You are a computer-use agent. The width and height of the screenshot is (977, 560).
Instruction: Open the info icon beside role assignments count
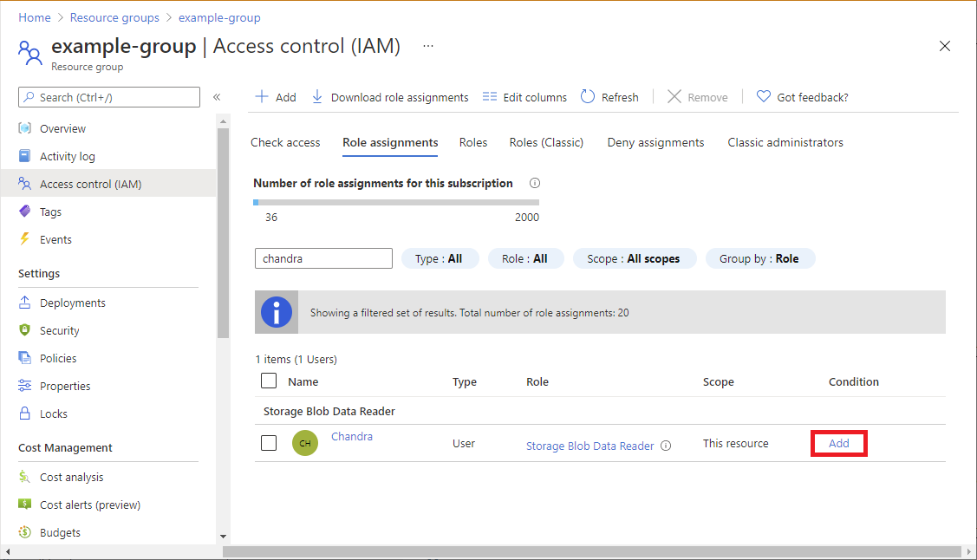(535, 183)
